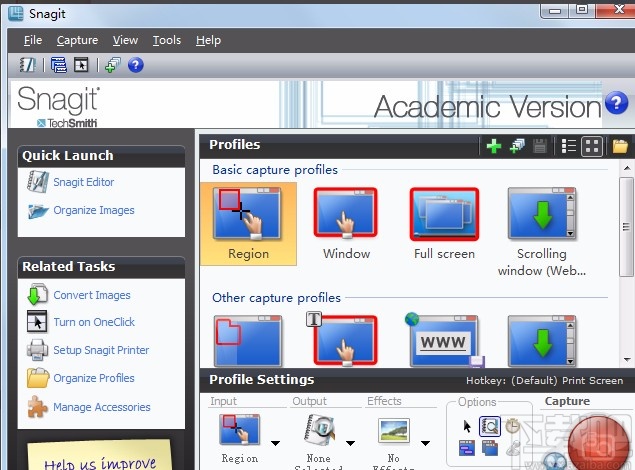The width and height of the screenshot is (635, 470).
Task: Select the Full screen capture profile
Action: coord(444,223)
